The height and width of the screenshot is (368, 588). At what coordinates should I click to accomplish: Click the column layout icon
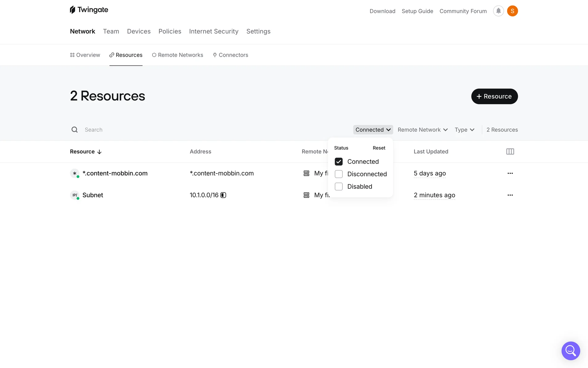(x=510, y=151)
